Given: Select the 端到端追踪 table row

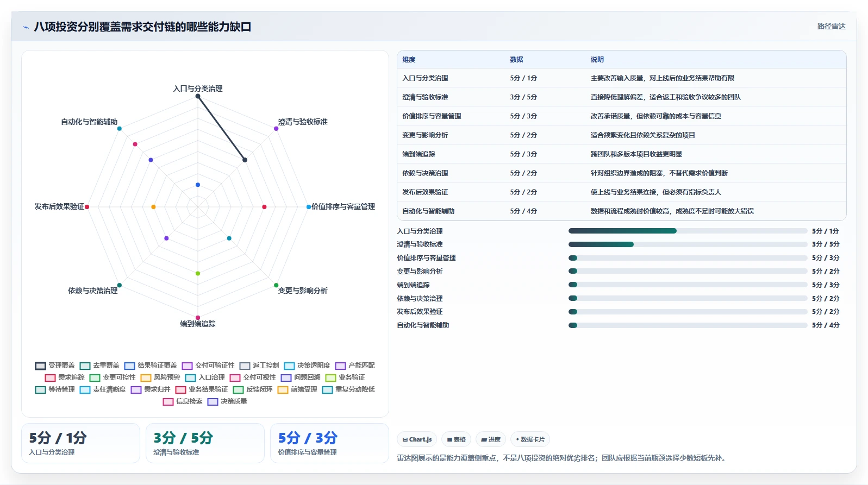Looking at the screenshot, I should 621,154.
